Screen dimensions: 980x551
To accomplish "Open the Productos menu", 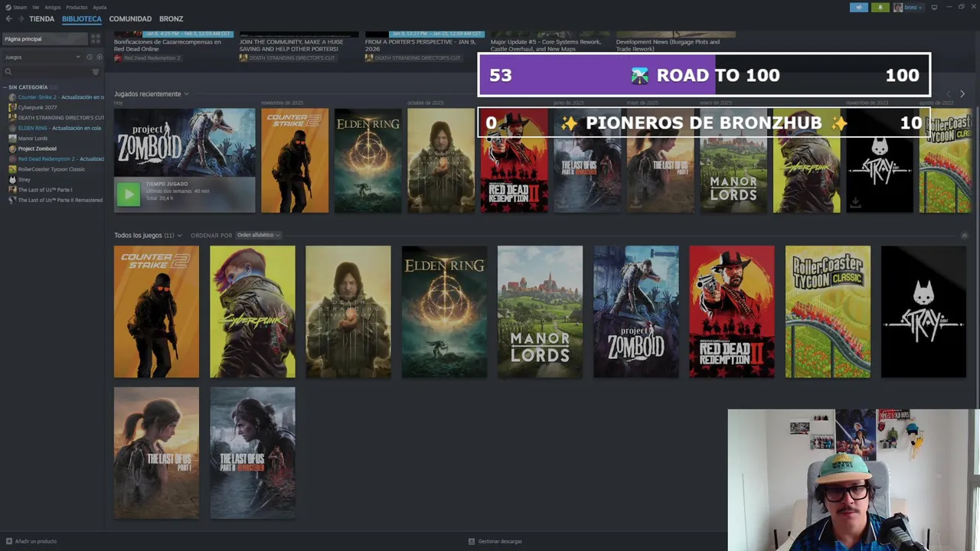I will (77, 7).
